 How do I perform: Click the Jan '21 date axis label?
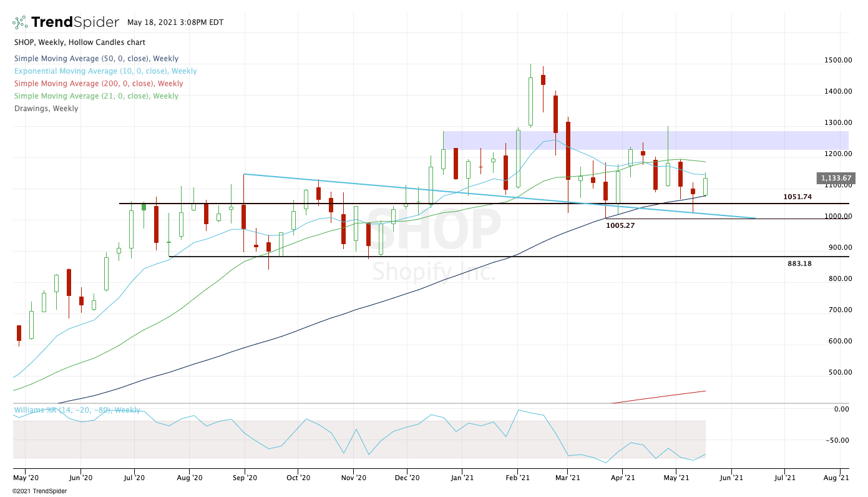click(x=462, y=478)
